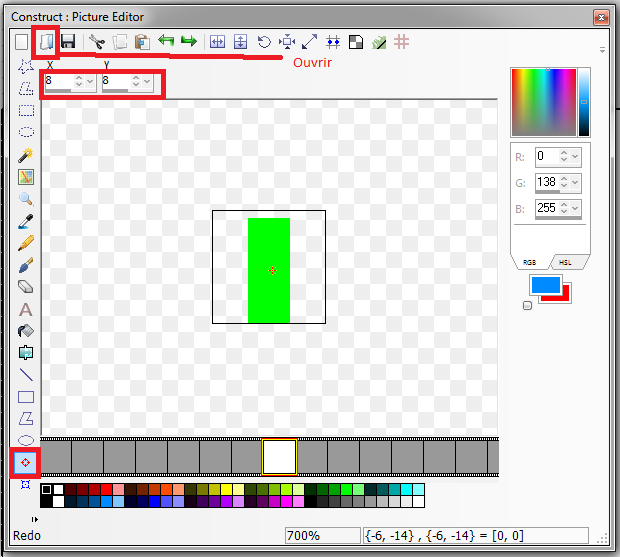Viewport: 620px width, 557px height.
Task: Pick bright yellow from the palette
Action: [226, 489]
